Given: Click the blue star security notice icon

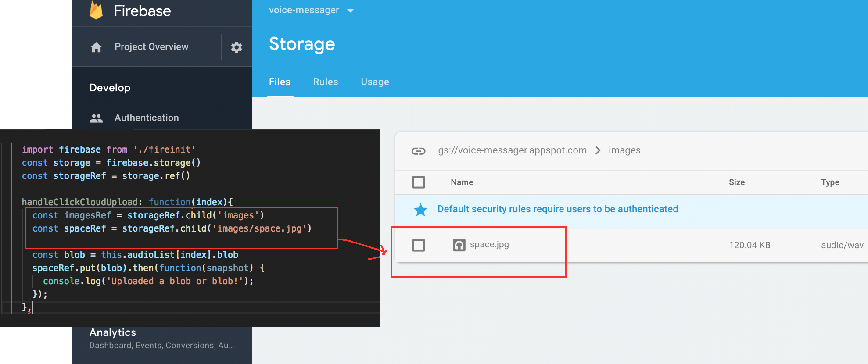Looking at the screenshot, I should point(420,210).
